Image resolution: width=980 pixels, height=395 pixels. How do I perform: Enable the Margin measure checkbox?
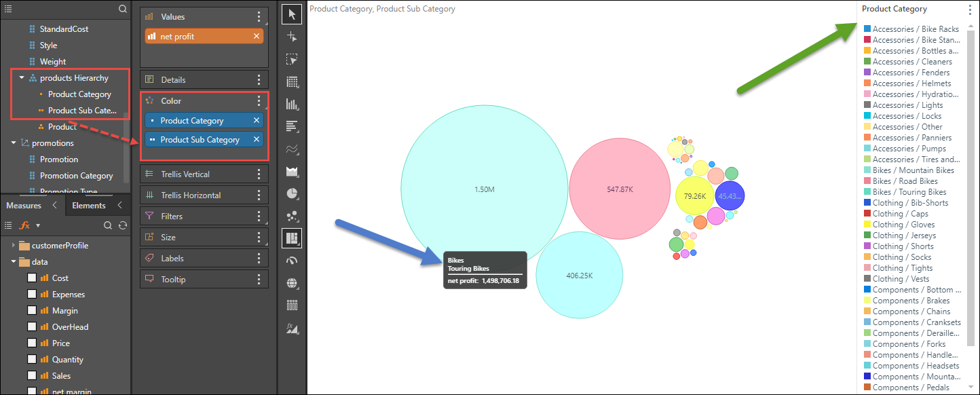[32, 311]
